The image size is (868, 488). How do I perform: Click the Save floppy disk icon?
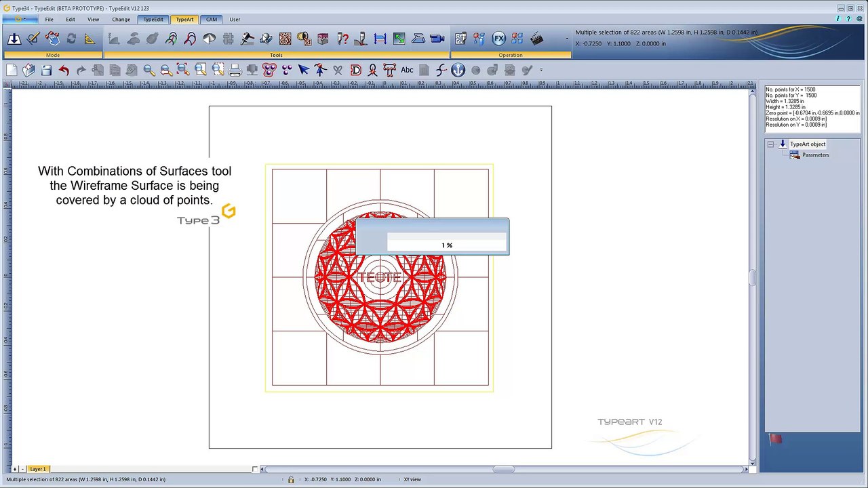(46, 70)
